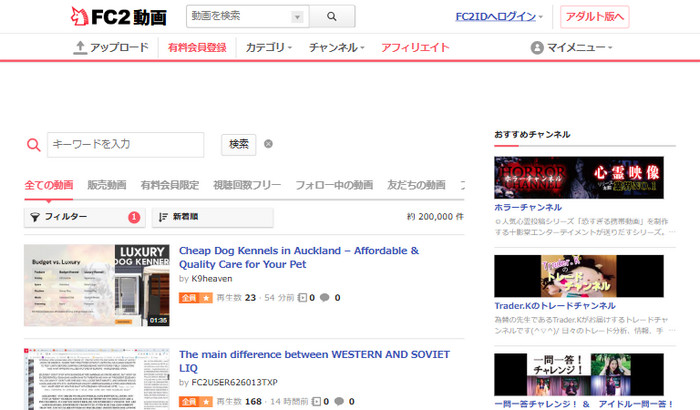This screenshot has width=700, height=410.
Task: Open the Luxury Dog Kennels video thumbnail
Action: pyautogui.click(x=97, y=285)
